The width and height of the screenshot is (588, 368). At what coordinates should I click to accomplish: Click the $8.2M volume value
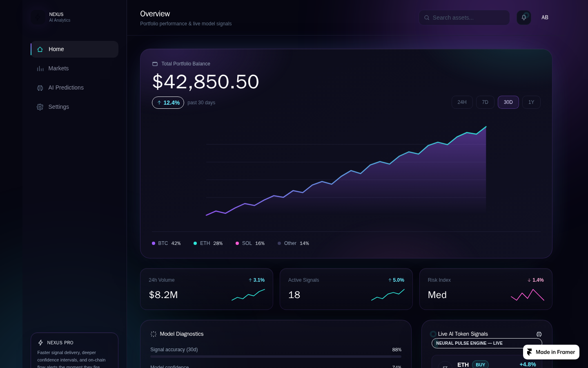pos(163,295)
